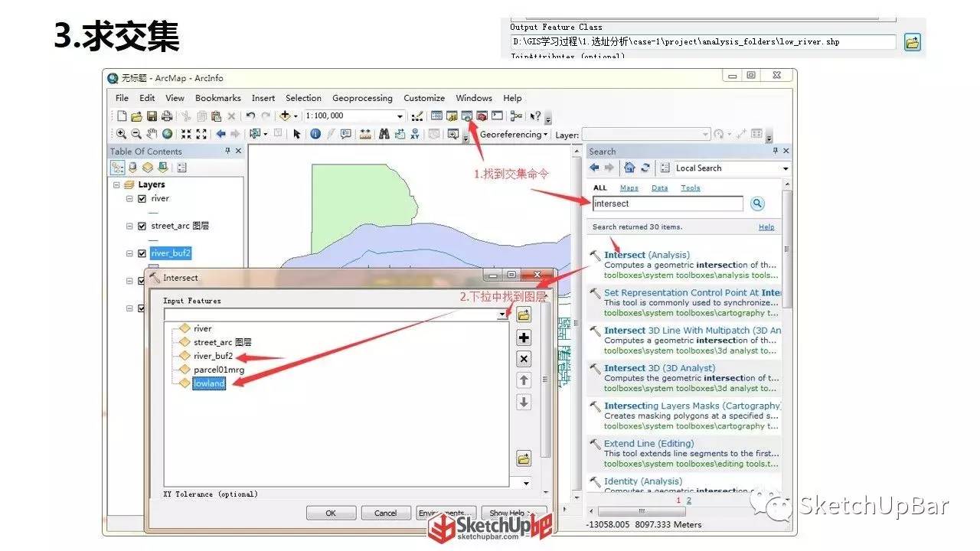Select parcel01mrg in the Input Features list
This screenshot has height=551, width=980.
pos(219,370)
